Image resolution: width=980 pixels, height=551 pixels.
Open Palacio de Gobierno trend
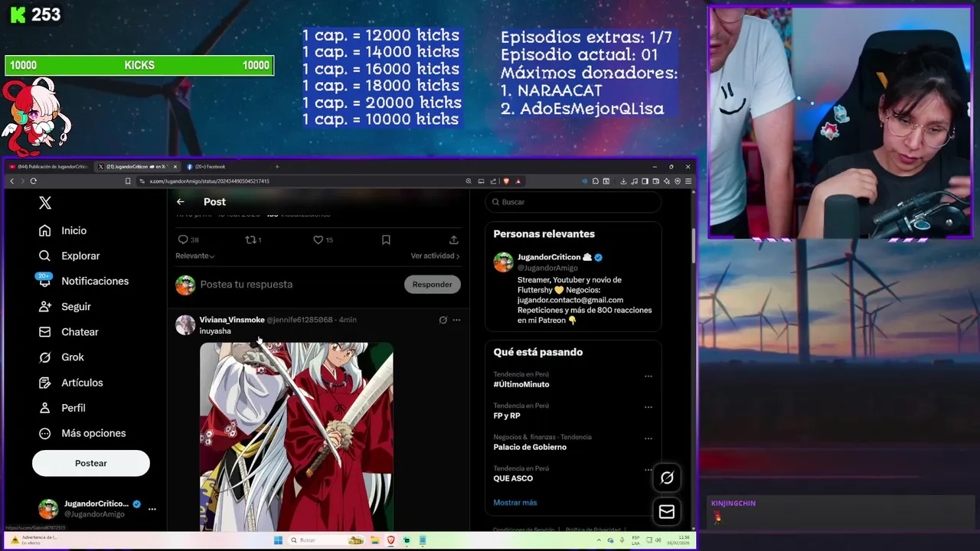[x=530, y=447]
